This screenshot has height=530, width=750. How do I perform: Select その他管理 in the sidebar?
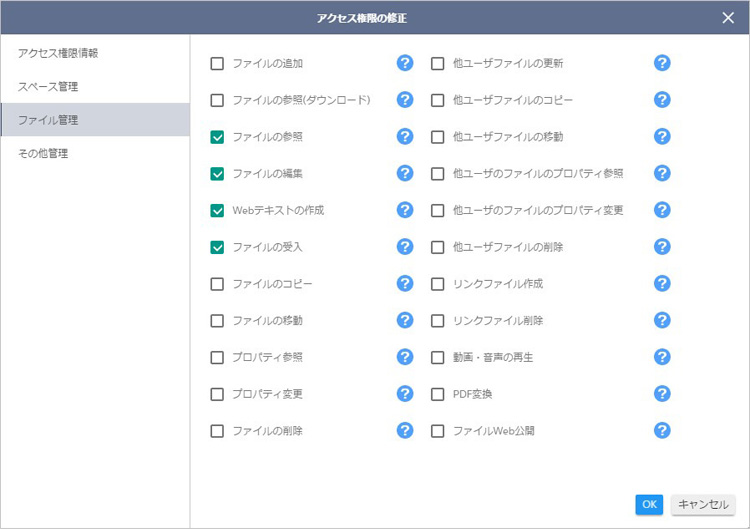43,154
